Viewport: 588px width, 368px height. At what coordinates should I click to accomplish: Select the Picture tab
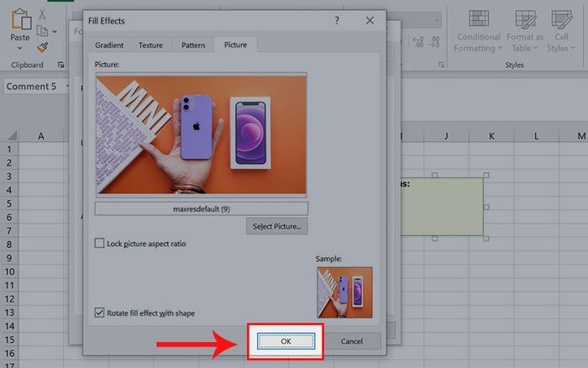point(235,45)
